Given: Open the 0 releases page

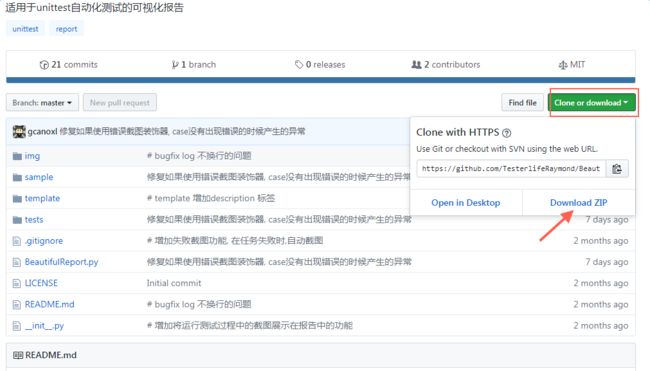Looking at the screenshot, I should 320,65.
